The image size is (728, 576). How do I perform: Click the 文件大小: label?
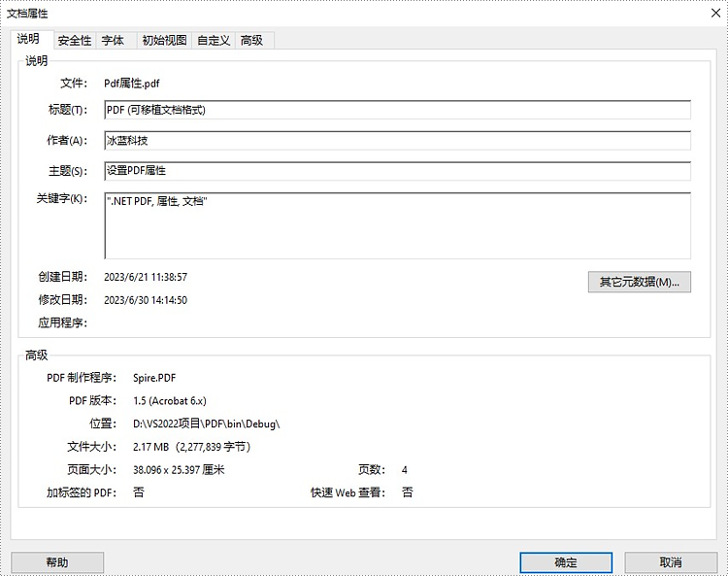tap(92, 447)
